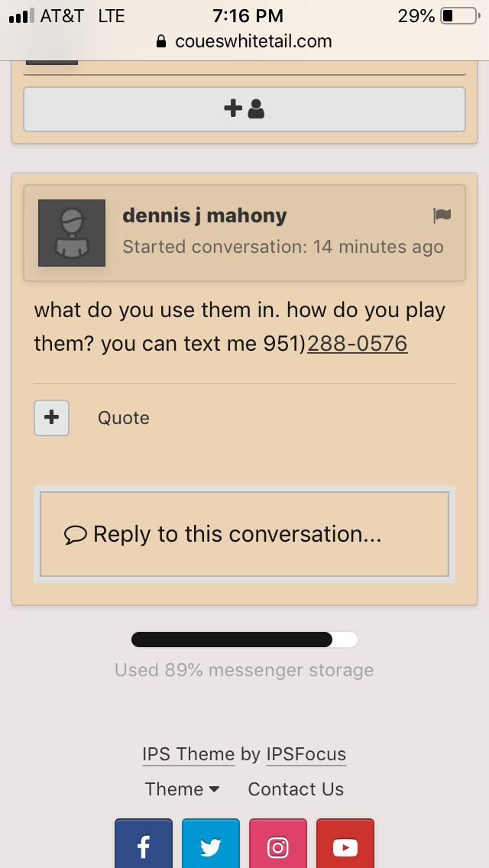The height and width of the screenshot is (868, 489).
Task: Tap the phone number 288-0576 link
Action: click(x=357, y=343)
